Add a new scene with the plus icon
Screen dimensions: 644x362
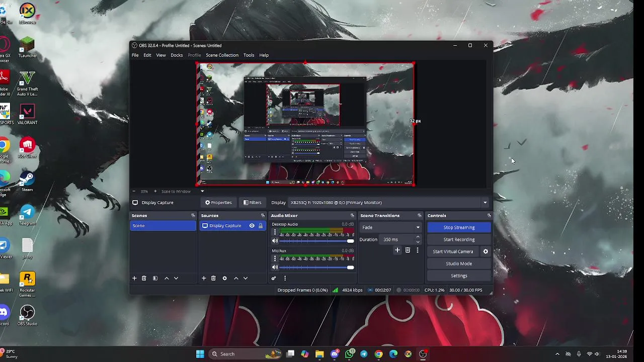click(x=134, y=278)
